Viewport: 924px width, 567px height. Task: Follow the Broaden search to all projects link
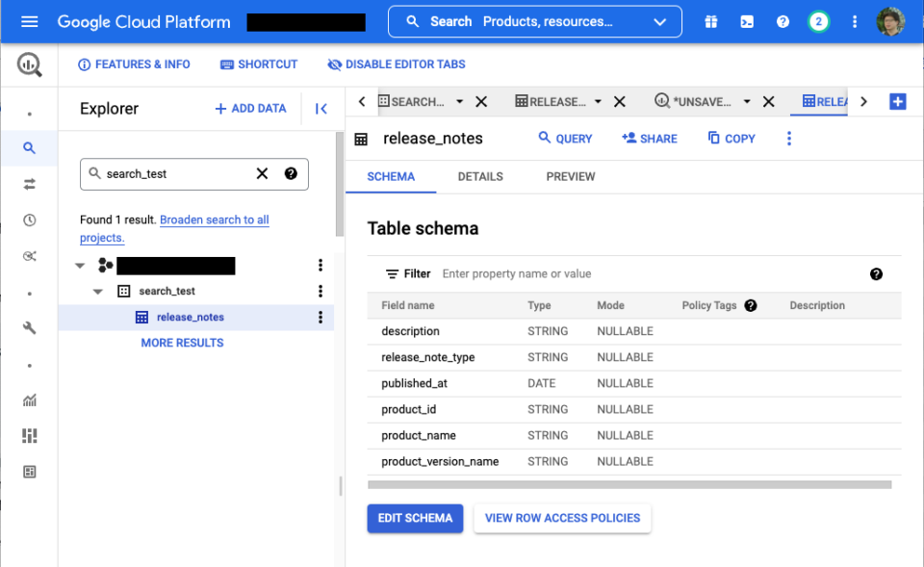click(214, 219)
